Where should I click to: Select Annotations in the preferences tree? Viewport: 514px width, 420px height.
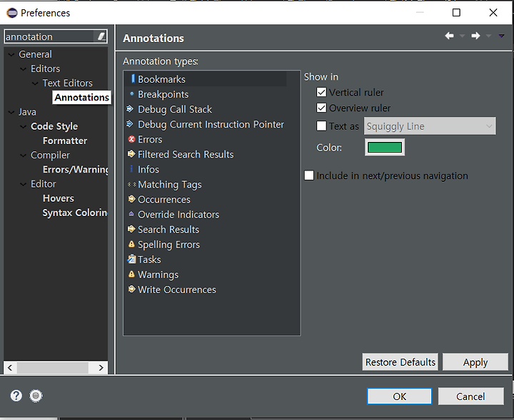[81, 97]
